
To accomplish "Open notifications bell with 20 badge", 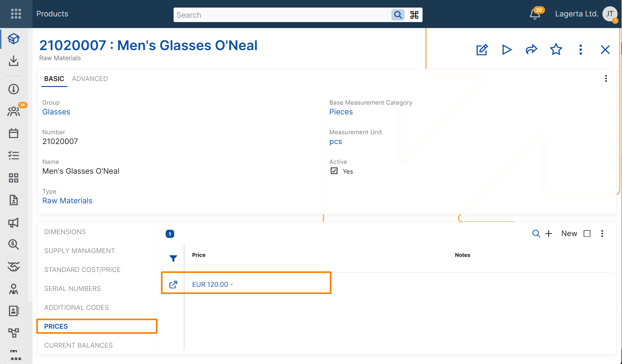I will (x=535, y=14).
